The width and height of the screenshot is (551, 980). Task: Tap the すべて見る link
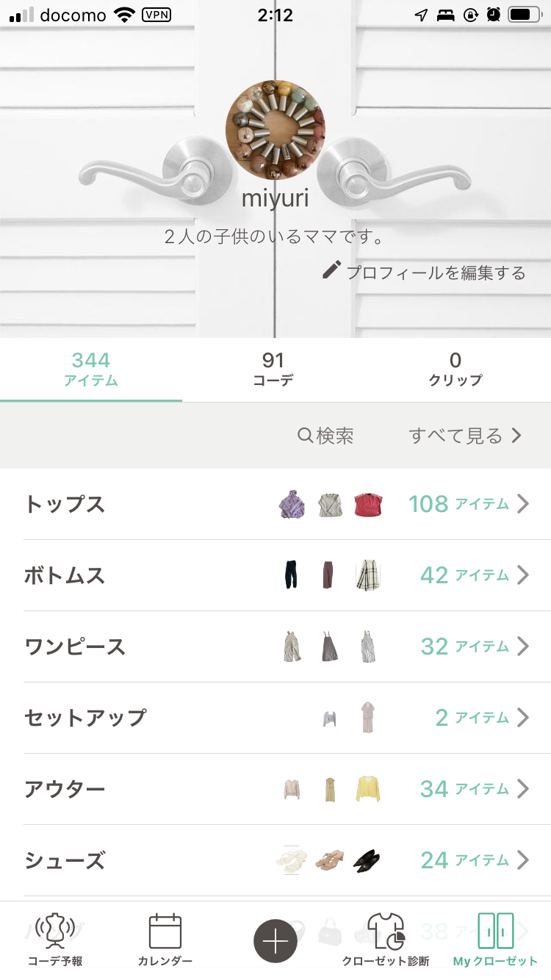click(464, 436)
